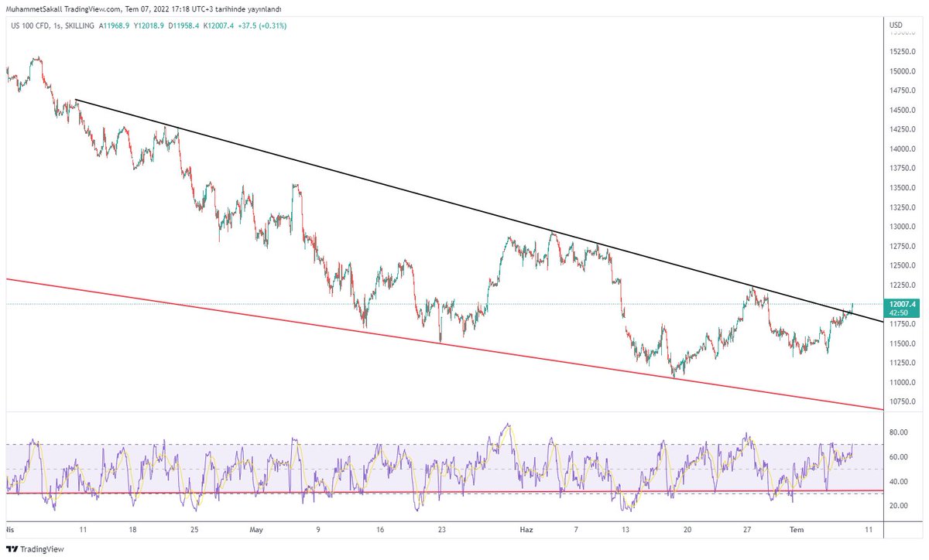Click the TradingView logo watermark
Image resolution: width=929 pixels, height=560 pixels.
[x=34, y=549]
